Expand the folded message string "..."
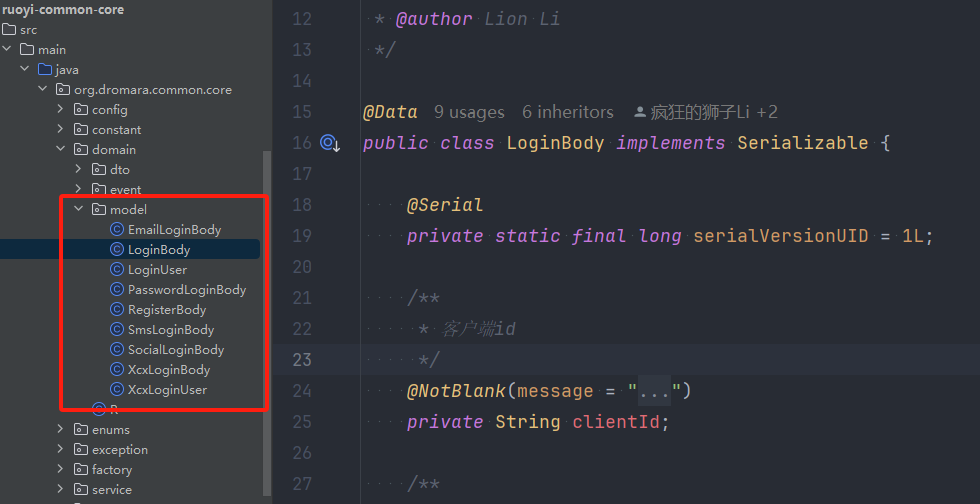The image size is (980, 504). pos(654,391)
